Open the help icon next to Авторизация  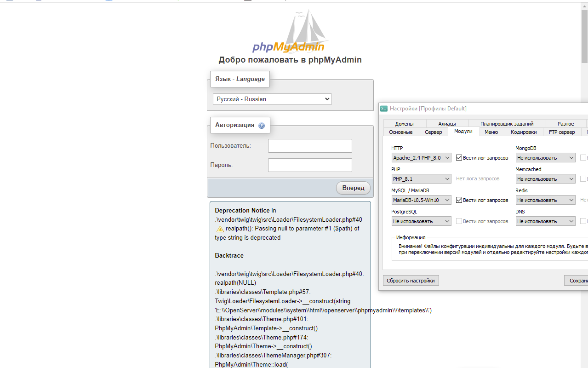coord(262,126)
